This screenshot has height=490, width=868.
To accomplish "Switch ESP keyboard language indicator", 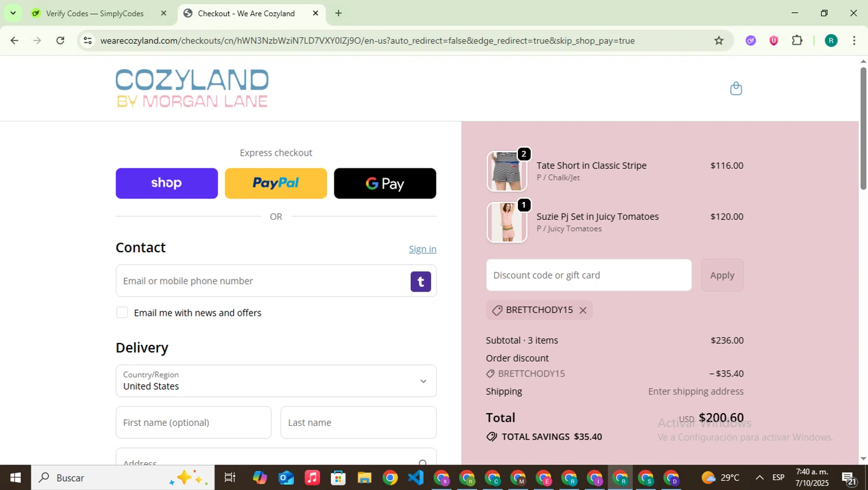I will pos(778,478).
